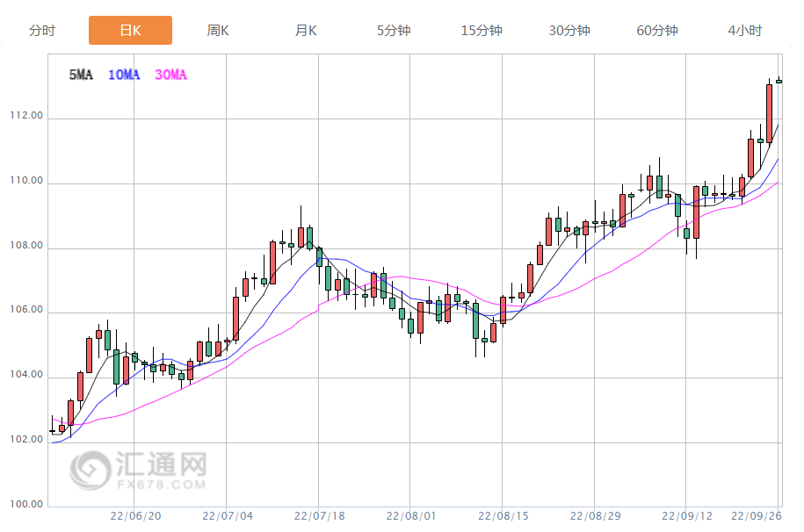804x532 pixels.
Task: Select the 5分钟 interval tab
Action: pos(394,31)
